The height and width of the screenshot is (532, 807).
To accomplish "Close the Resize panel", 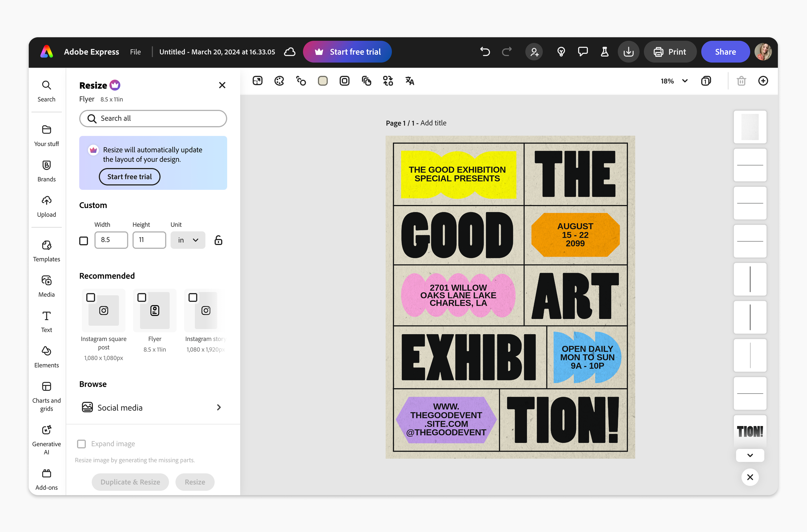I will click(x=222, y=85).
